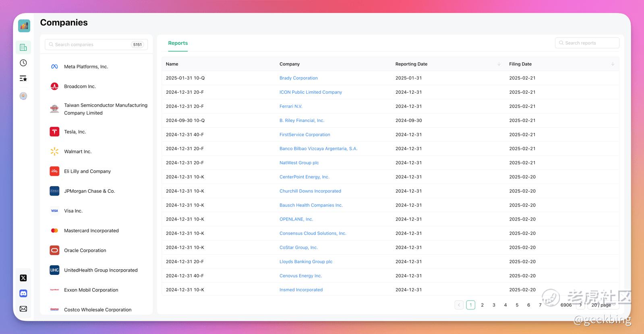This screenshot has width=644, height=334.
Task: Click the Meta Platforms logo icon
Action: [x=54, y=67]
